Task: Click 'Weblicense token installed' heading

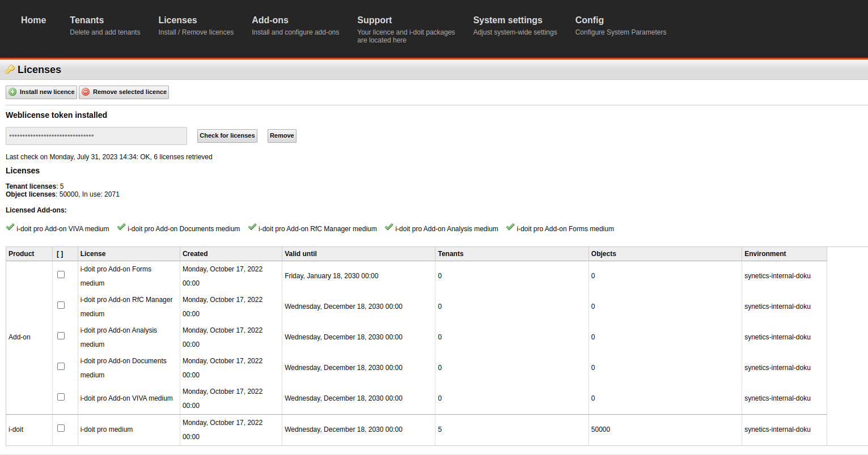Action: click(x=56, y=115)
